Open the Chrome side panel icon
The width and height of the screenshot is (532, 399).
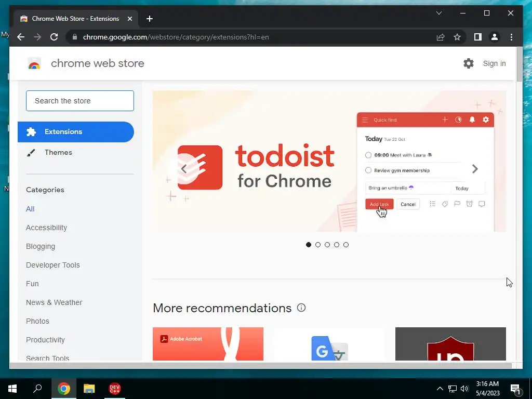(x=478, y=37)
